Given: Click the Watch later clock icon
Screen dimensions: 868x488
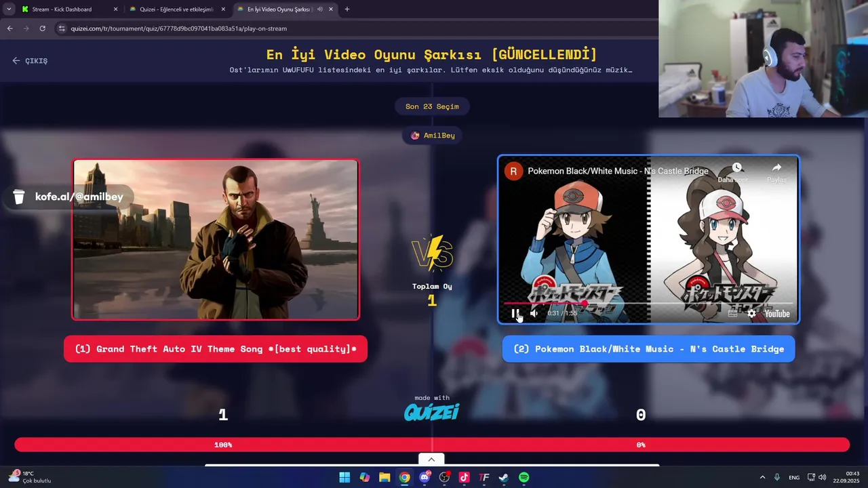Looking at the screenshot, I should coord(737,168).
